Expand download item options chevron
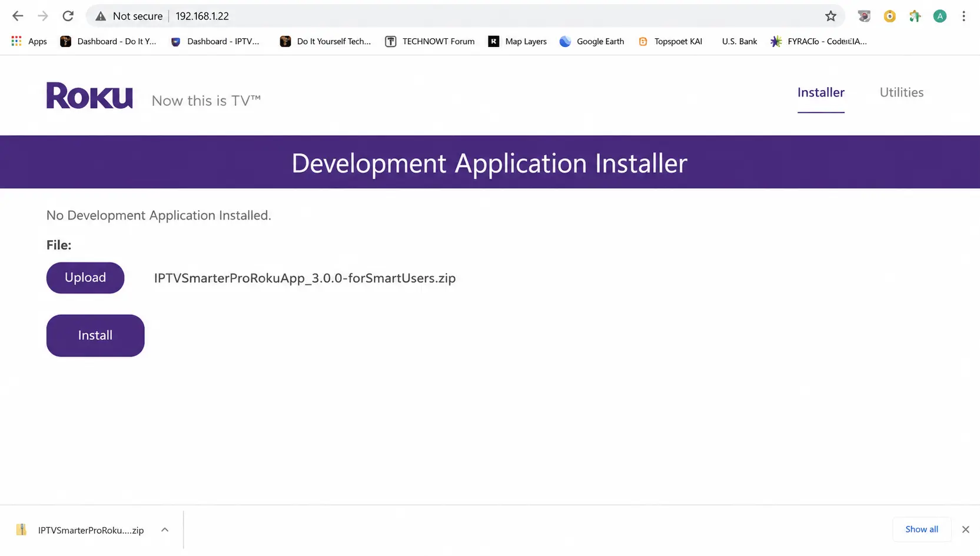Screen dimensions: 980x556 click(x=165, y=530)
